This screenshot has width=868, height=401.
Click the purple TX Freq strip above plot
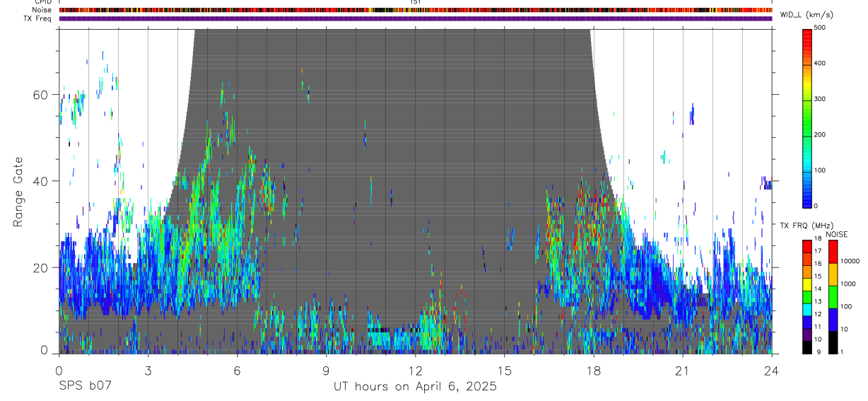[416, 18]
